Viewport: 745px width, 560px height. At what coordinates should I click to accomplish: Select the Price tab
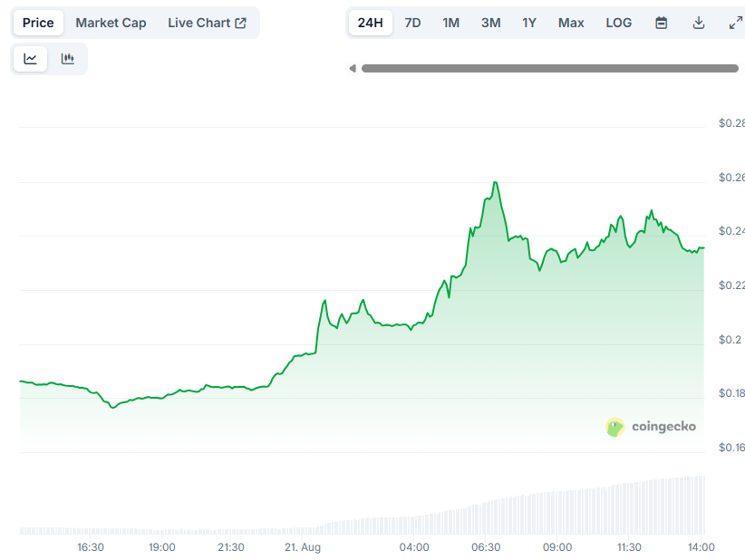pyautogui.click(x=38, y=23)
